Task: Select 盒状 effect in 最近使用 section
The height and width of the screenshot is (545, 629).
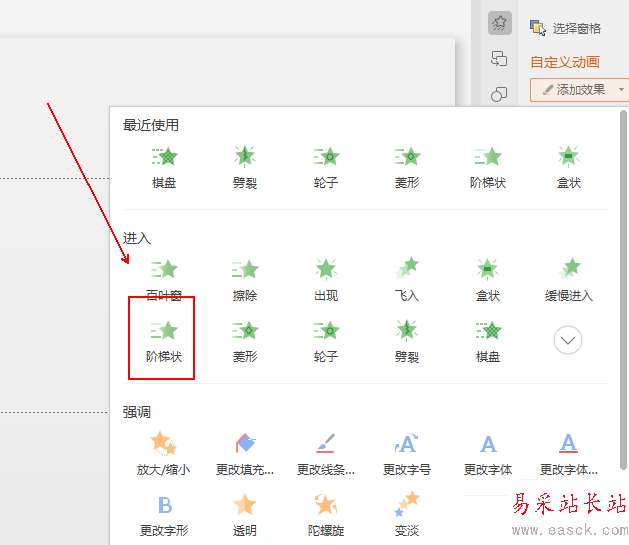Action: (x=568, y=167)
